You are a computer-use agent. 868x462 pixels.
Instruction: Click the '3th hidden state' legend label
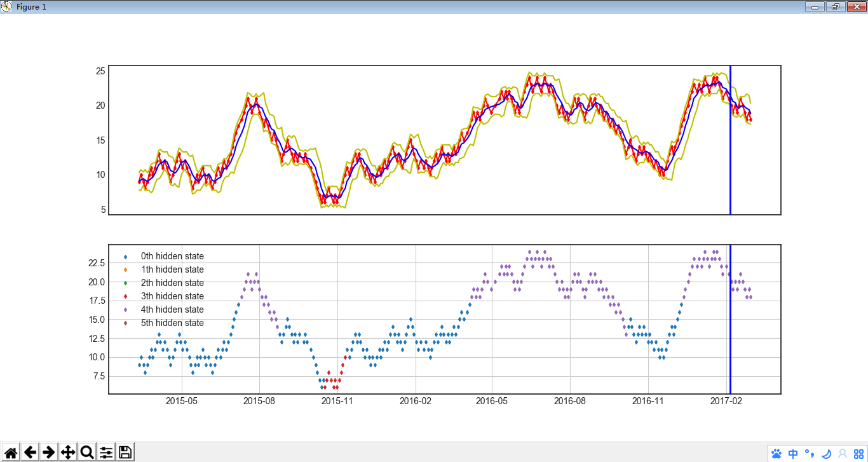pyautogui.click(x=172, y=296)
